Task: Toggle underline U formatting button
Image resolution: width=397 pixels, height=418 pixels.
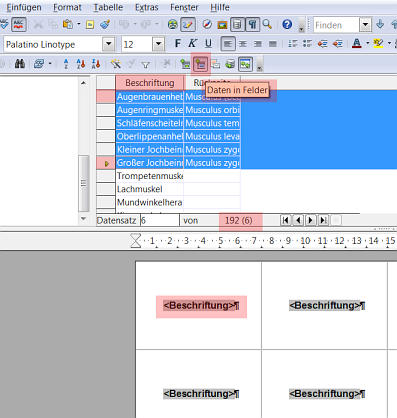Action: tap(208, 44)
